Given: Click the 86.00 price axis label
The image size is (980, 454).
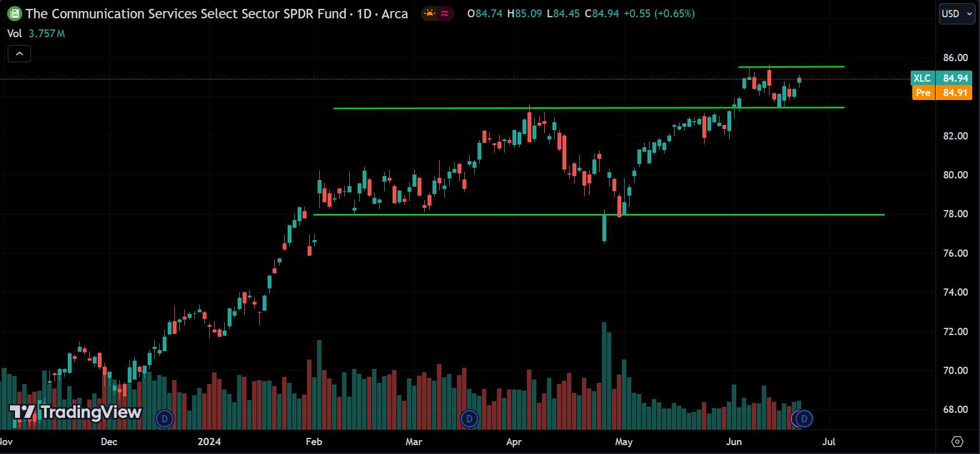Looking at the screenshot, I should [955, 58].
